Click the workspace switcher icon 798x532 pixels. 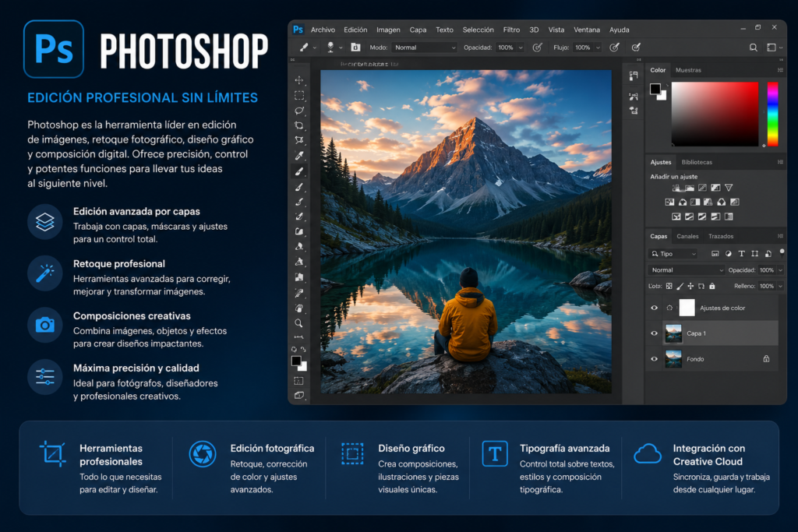(x=772, y=48)
